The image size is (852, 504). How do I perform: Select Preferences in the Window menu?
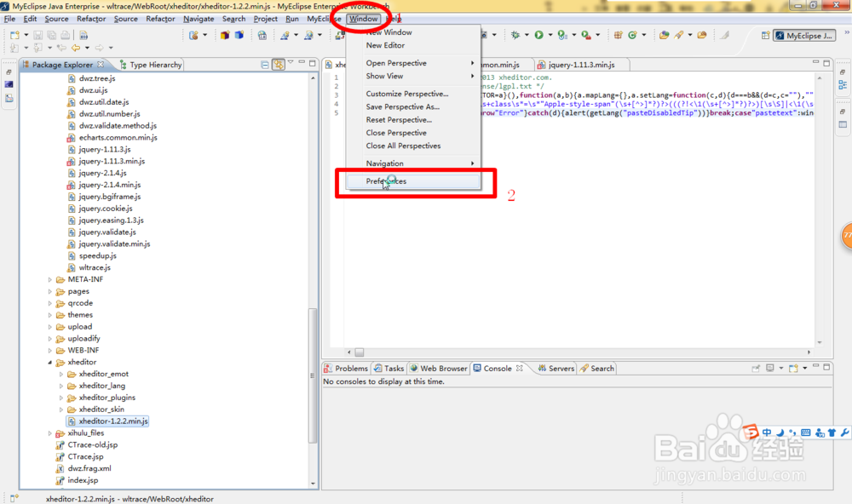click(x=413, y=181)
